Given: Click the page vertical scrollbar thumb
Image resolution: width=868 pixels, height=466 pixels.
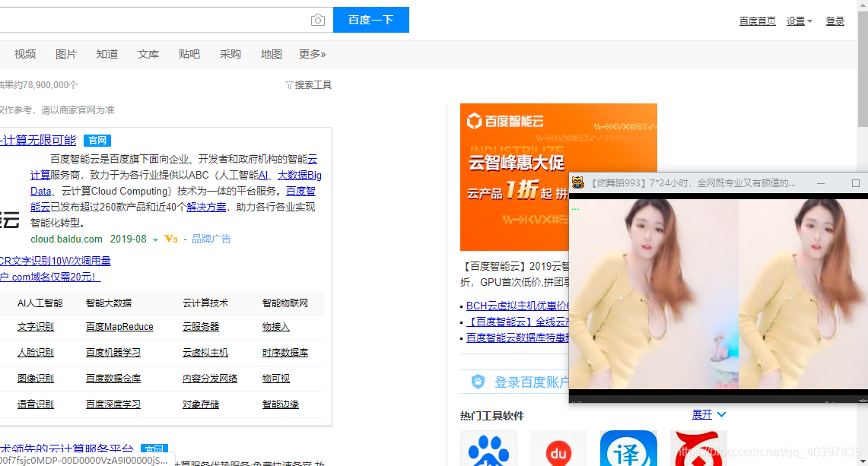Looking at the screenshot, I should 863,69.
